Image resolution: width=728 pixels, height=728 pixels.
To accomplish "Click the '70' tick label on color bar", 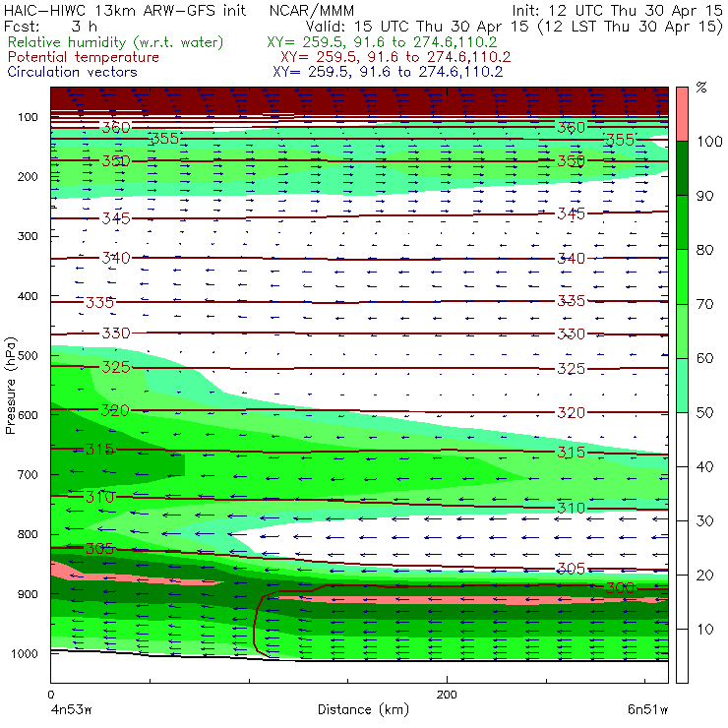I will point(704,304).
